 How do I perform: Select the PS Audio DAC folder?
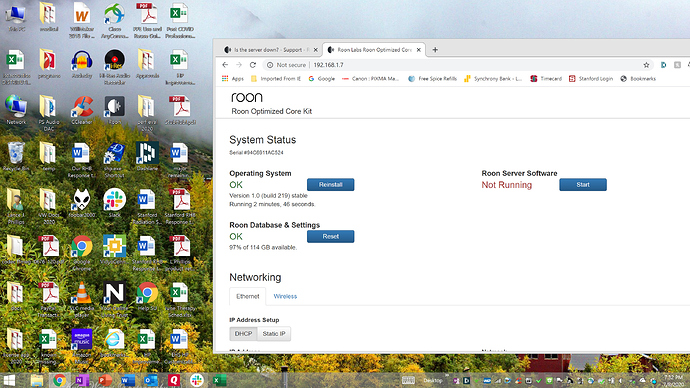coord(49,113)
